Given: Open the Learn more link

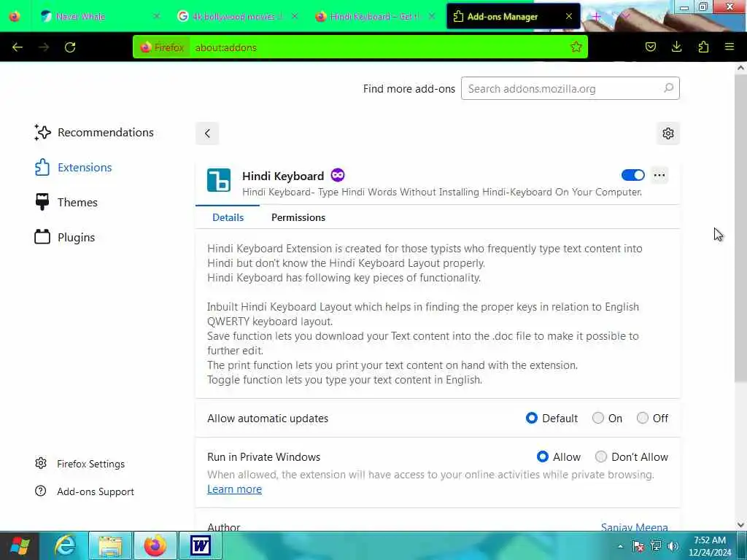Looking at the screenshot, I should (x=234, y=489).
